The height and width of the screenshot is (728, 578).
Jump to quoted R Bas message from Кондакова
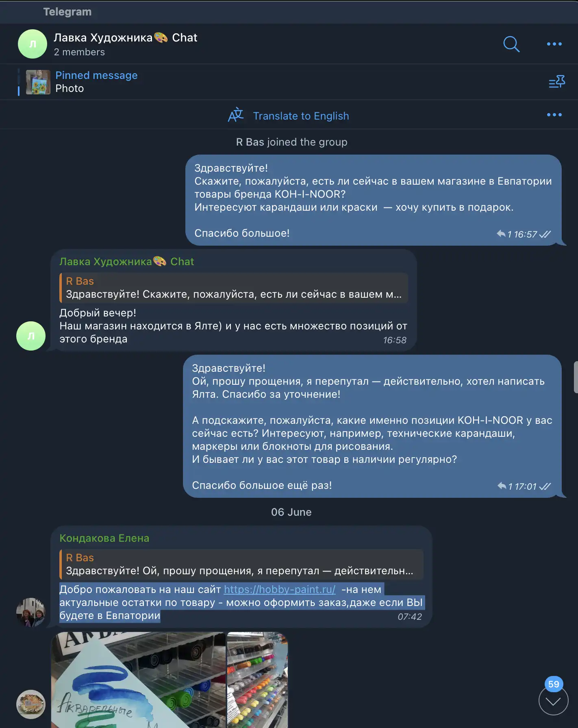[241, 564]
